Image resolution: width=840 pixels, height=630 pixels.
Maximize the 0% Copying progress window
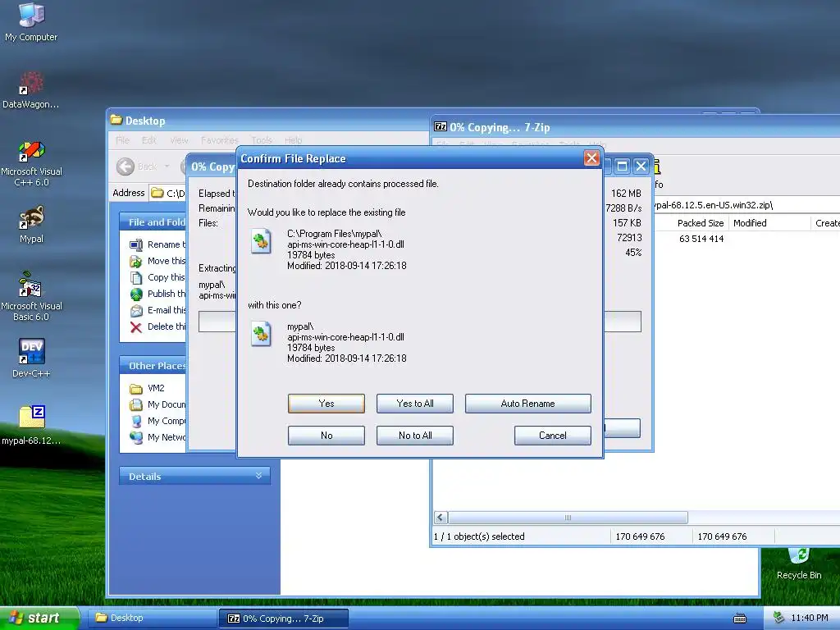[x=622, y=166]
